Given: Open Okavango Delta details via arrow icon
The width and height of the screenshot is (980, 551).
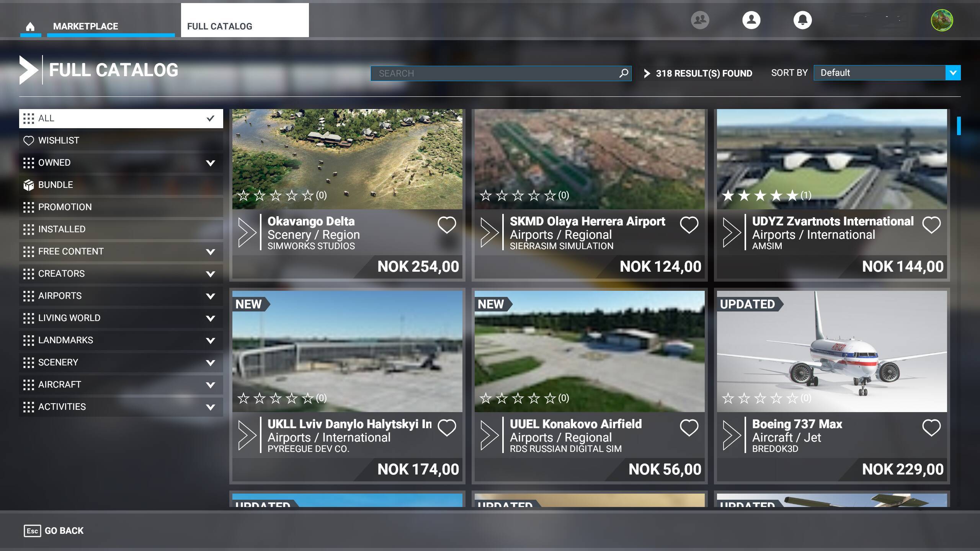Looking at the screenshot, I should coord(247,232).
